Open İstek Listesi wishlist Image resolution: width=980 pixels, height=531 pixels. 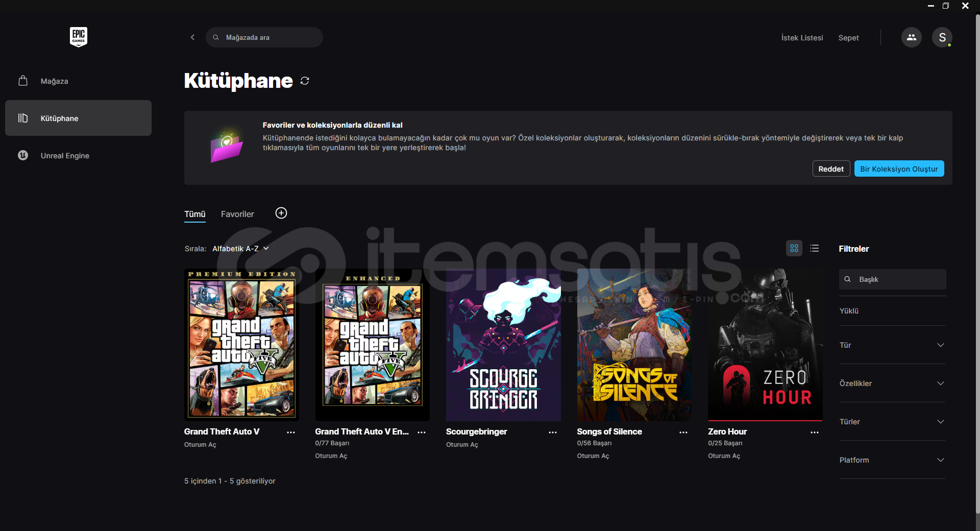(x=802, y=38)
